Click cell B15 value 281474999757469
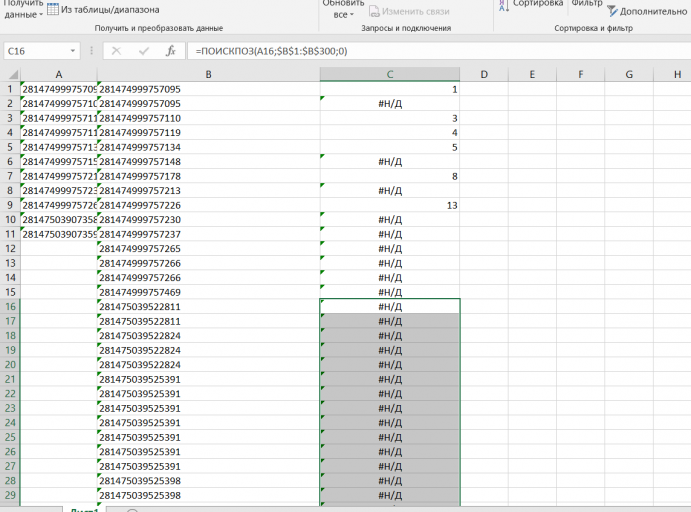The image size is (691, 512). pos(208,292)
